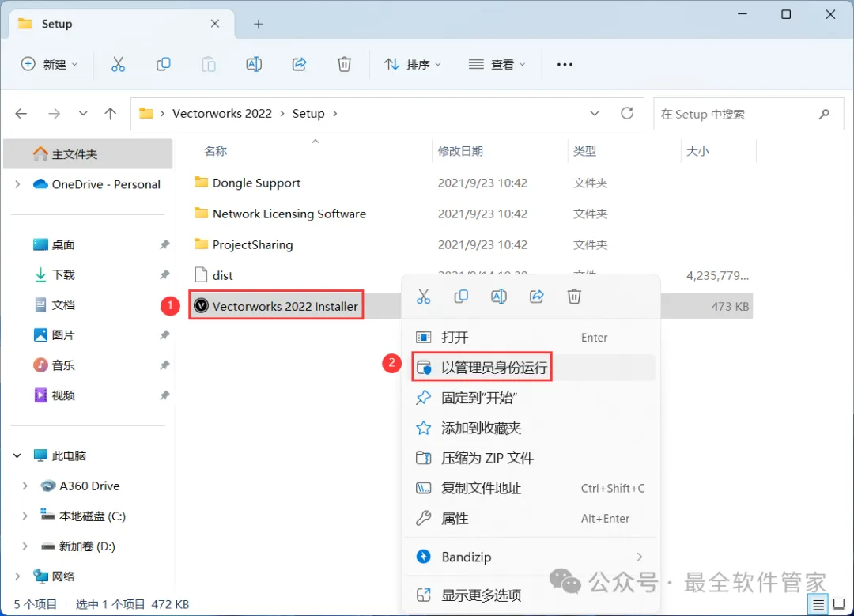Screen dimensions: 854x616
Task: Open the three-dot more options menu
Action: click(x=565, y=64)
